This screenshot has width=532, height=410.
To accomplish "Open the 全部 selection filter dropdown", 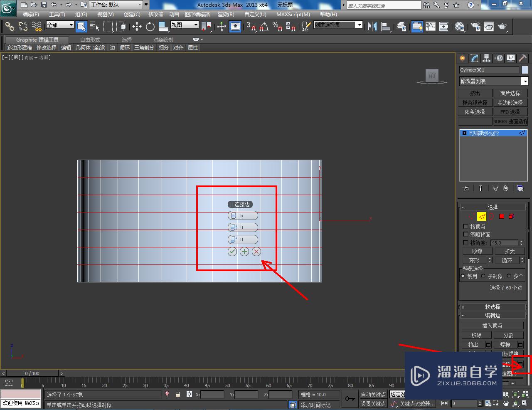I will click(x=60, y=25).
